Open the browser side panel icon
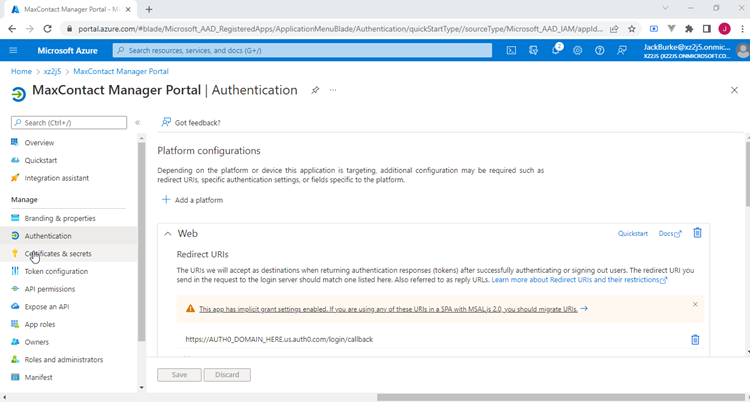 [706, 29]
